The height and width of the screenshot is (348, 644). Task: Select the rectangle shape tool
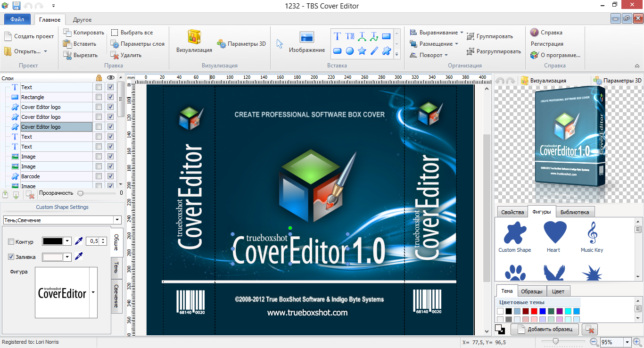coord(387,36)
